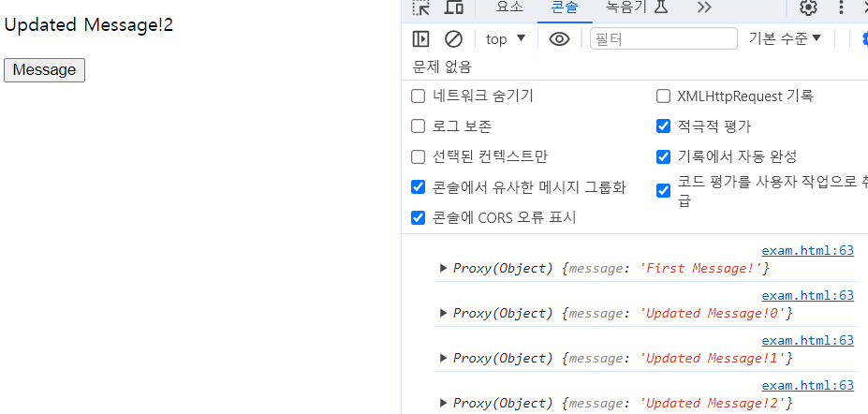Click the Message button on the page

click(44, 70)
